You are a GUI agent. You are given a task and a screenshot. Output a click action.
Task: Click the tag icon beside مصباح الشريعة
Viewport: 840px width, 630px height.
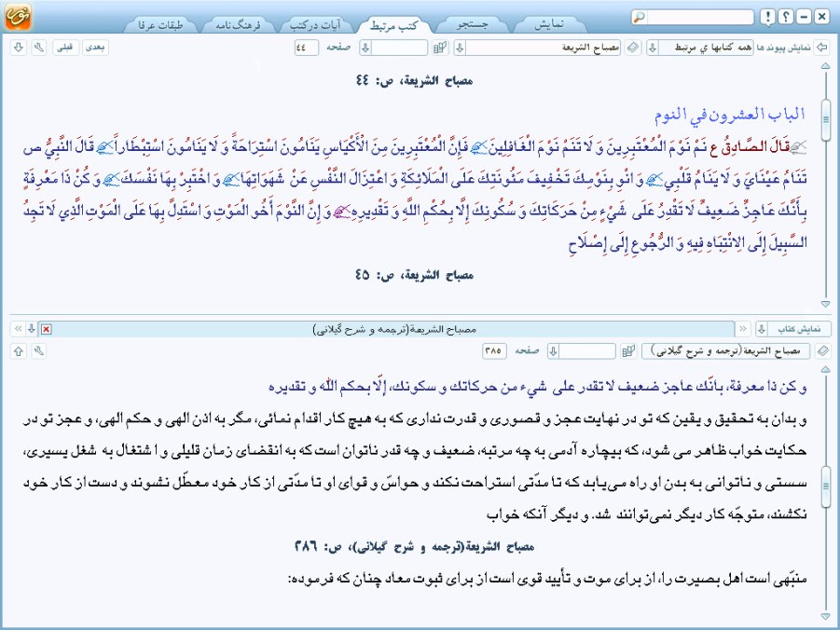633,48
